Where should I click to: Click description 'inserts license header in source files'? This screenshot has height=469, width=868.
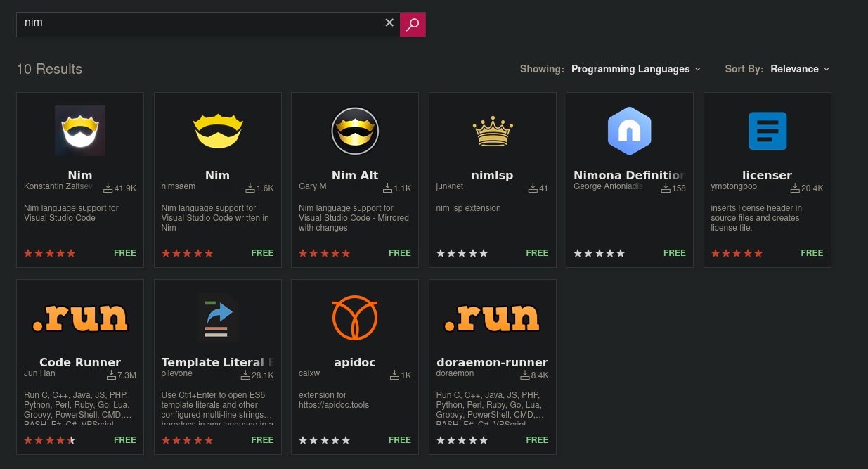(756, 218)
